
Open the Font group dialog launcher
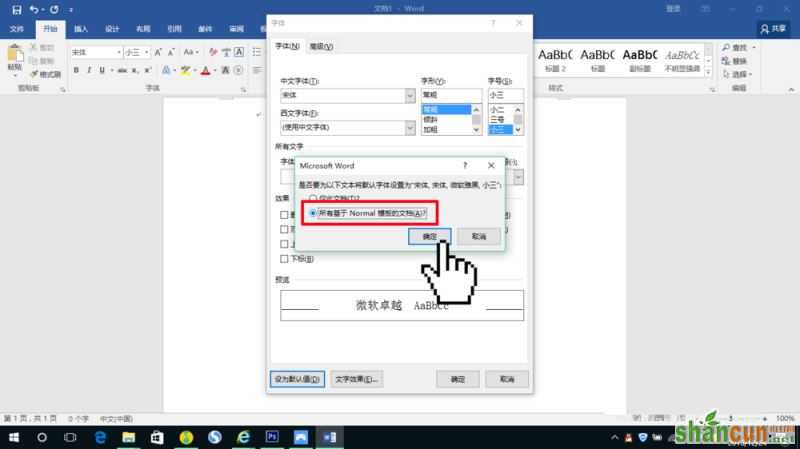243,89
